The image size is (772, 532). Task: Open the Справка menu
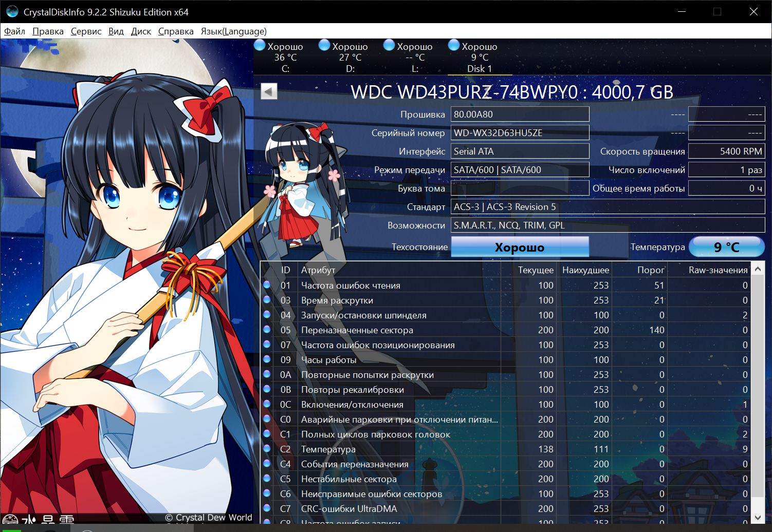176,31
